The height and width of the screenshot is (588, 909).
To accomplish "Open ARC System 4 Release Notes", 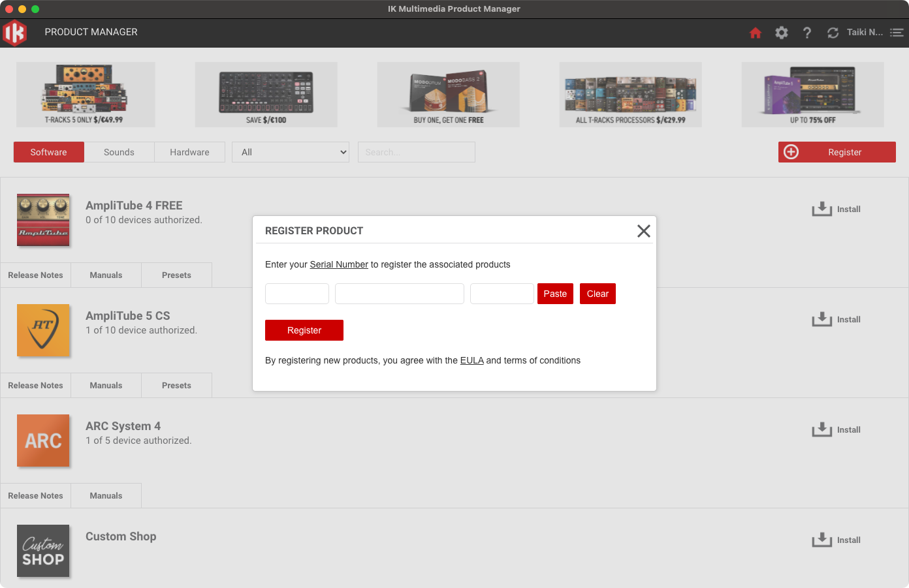I will (x=35, y=496).
